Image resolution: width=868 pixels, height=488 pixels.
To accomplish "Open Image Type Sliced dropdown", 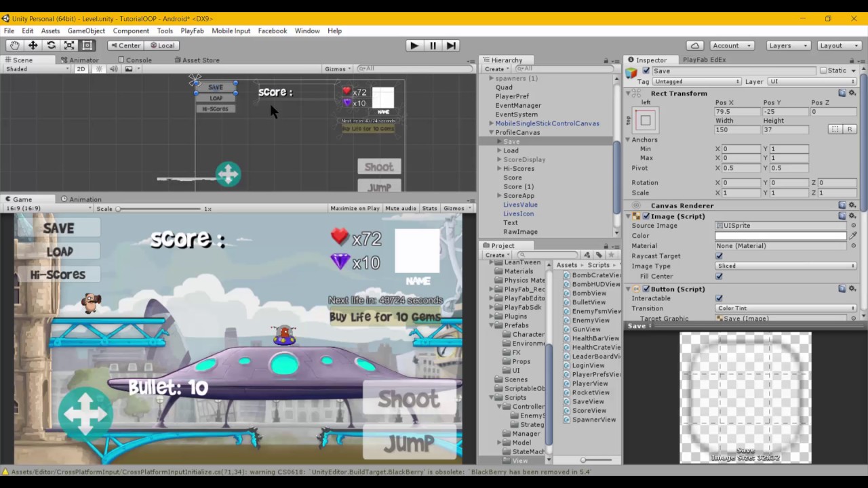I will pos(786,266).
